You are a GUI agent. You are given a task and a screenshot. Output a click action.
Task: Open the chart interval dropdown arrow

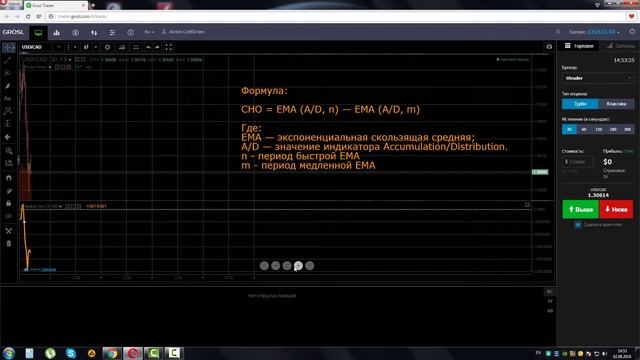tap(75, 47)
